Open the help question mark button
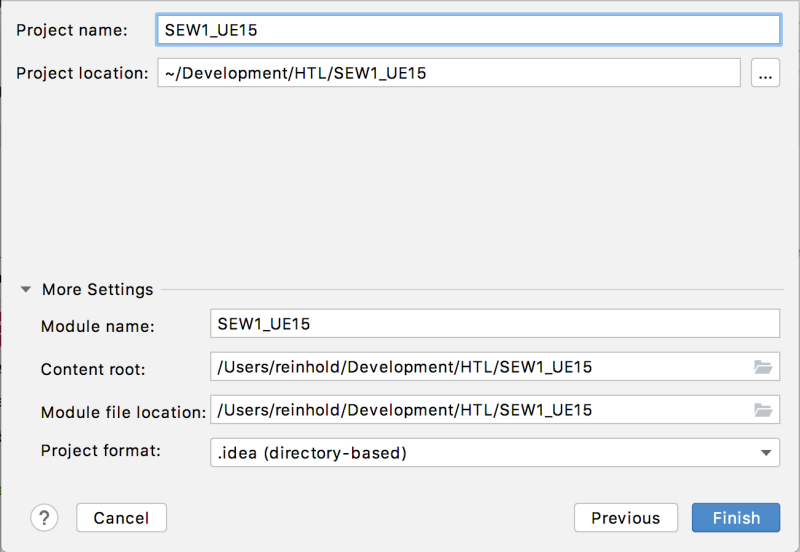 (x=44, y=518)
